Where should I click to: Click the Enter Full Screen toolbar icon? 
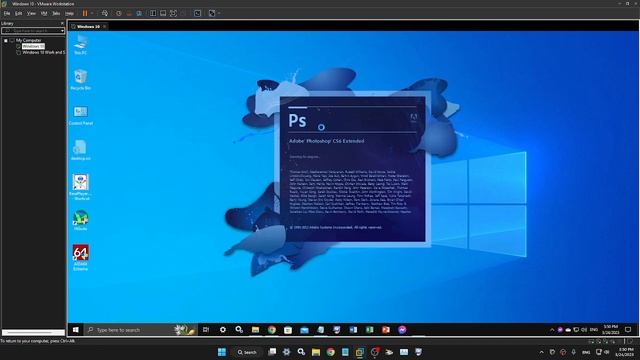[173, 13]
